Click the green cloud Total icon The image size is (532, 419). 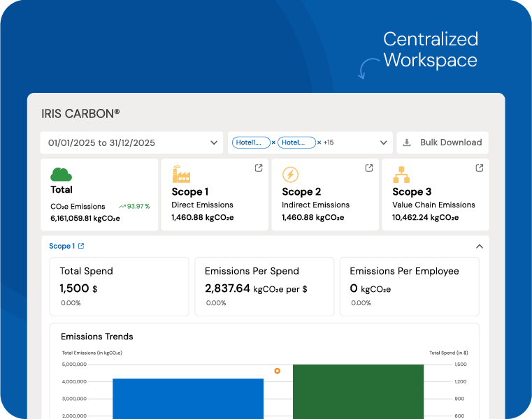click(61, 175)
